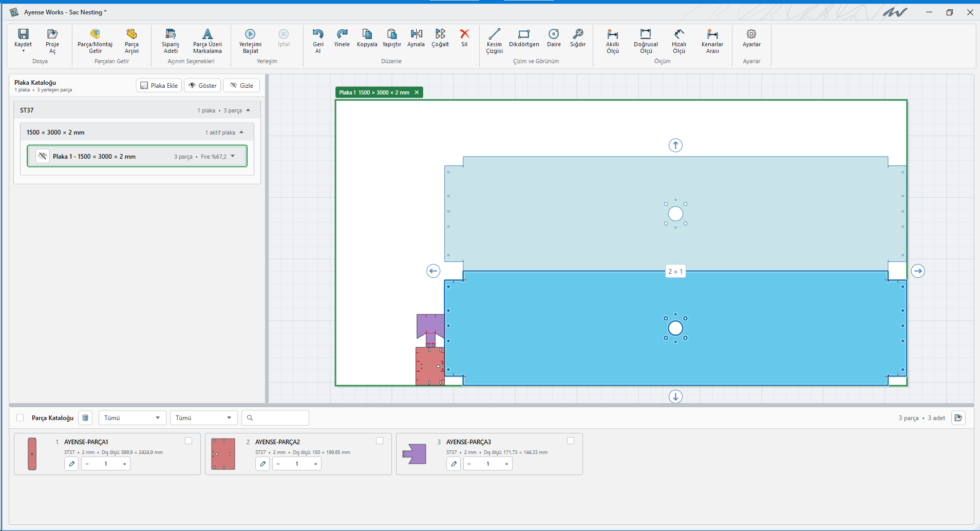Click the Yapıştır paste icon
The width and height of the screenshot is (980, 531).
391,34
